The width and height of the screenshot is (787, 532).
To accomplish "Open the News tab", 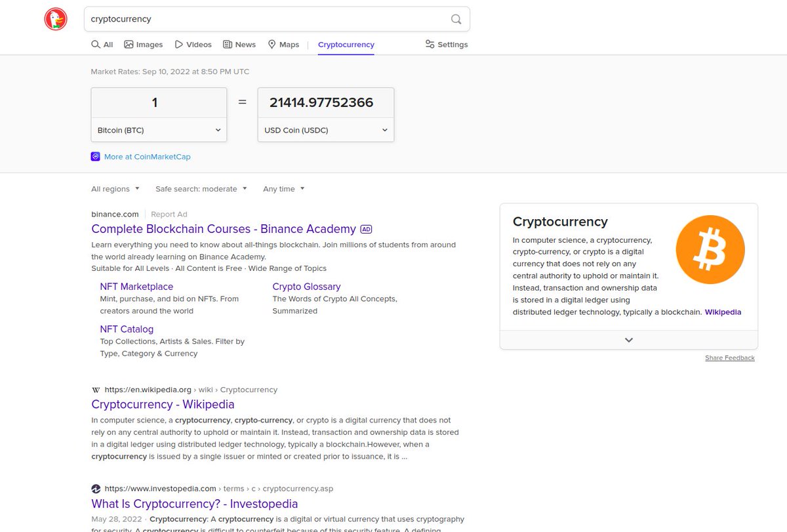I will tap(239, 45).
